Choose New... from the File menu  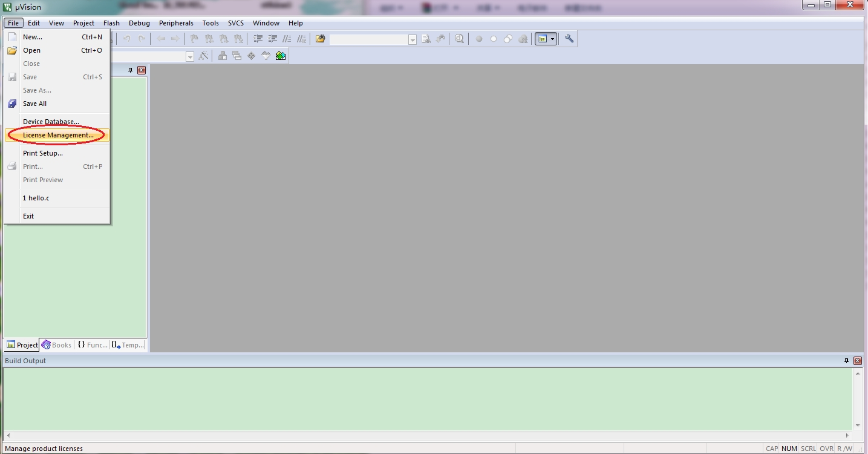pos(57,37)
